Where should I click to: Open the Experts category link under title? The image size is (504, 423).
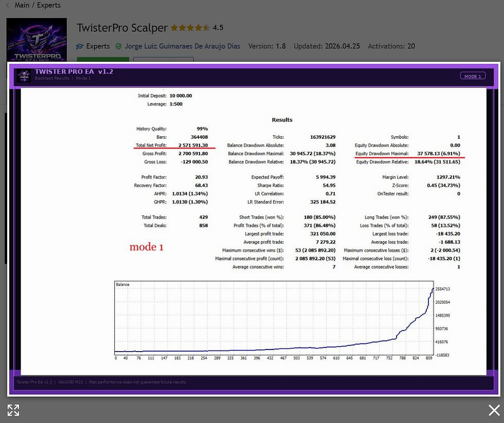pyautogui.click(x=98, y=46)
